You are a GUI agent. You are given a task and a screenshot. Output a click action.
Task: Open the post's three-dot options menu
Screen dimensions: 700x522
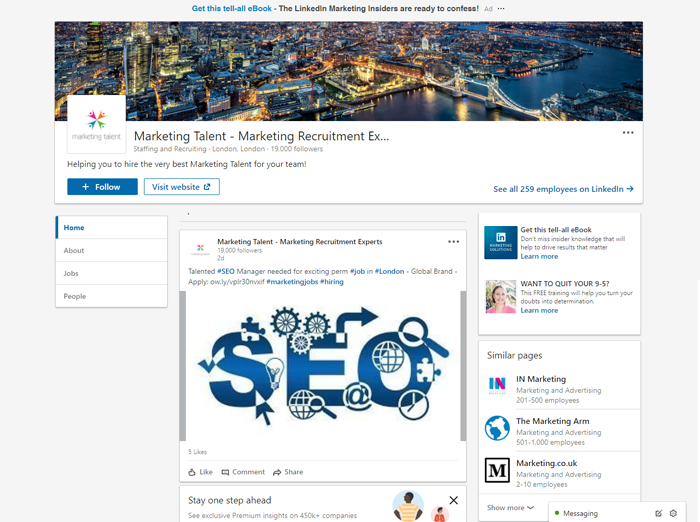click(x=453, y=242)
